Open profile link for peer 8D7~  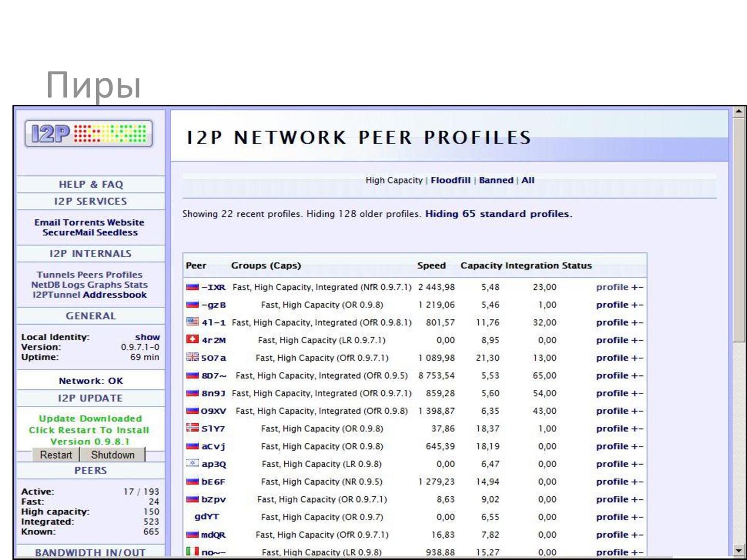[x=612, y=375]
